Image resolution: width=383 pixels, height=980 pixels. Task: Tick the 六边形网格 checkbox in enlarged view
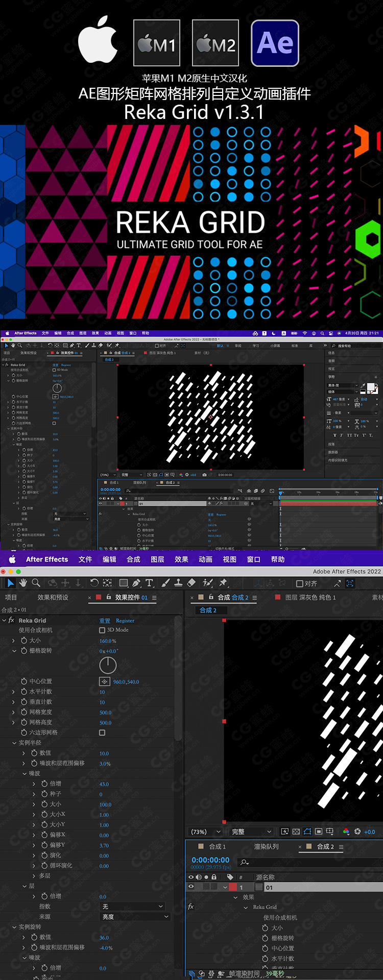[102, 732]
